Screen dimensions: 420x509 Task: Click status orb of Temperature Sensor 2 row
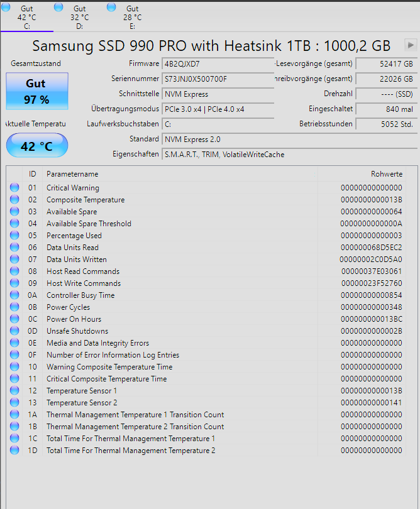coord(14,403)
